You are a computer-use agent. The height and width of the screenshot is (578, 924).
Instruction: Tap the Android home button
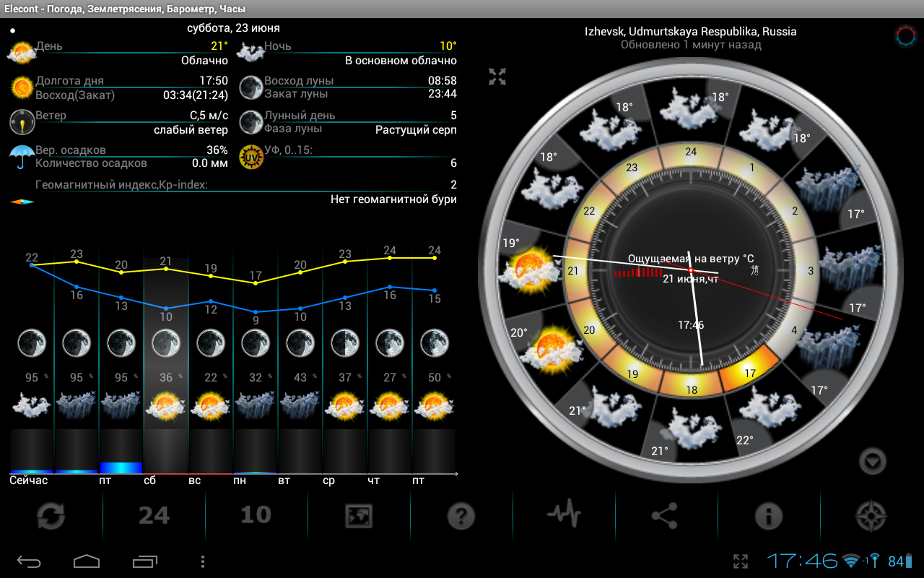point(87,561)
